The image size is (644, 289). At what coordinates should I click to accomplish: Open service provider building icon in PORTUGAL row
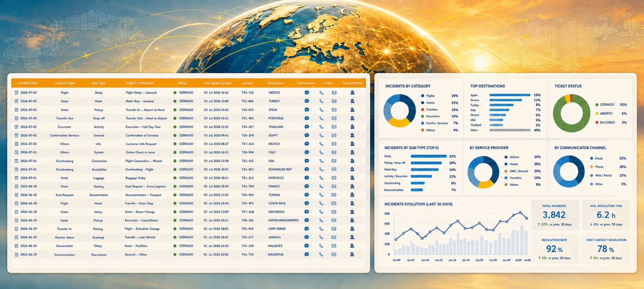pyautogui.click(x=352, y=118)
